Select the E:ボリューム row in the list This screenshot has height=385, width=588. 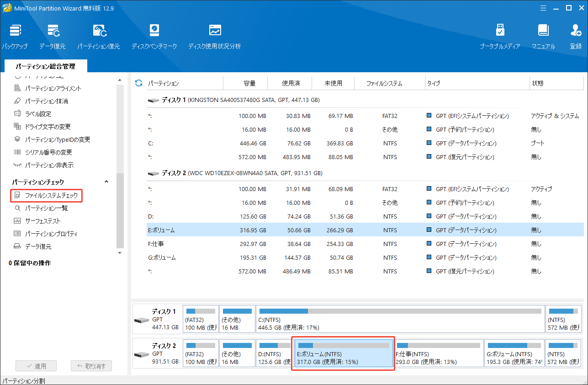click(x=364, y=230)
